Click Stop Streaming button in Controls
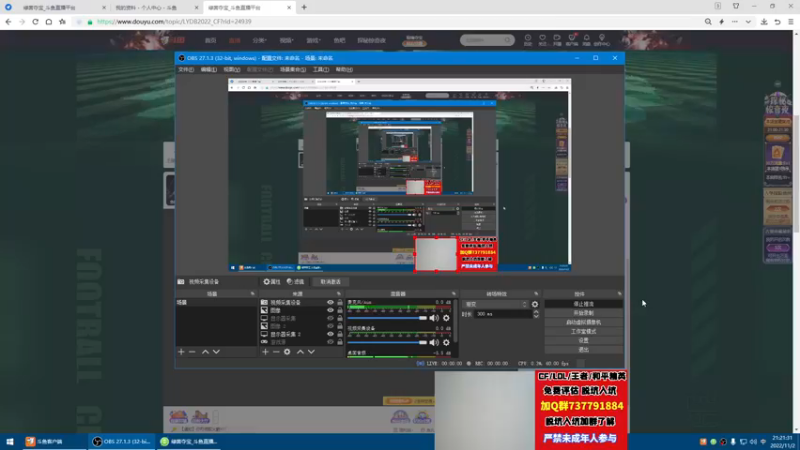 pyautogui.click(x=583, y=304)
